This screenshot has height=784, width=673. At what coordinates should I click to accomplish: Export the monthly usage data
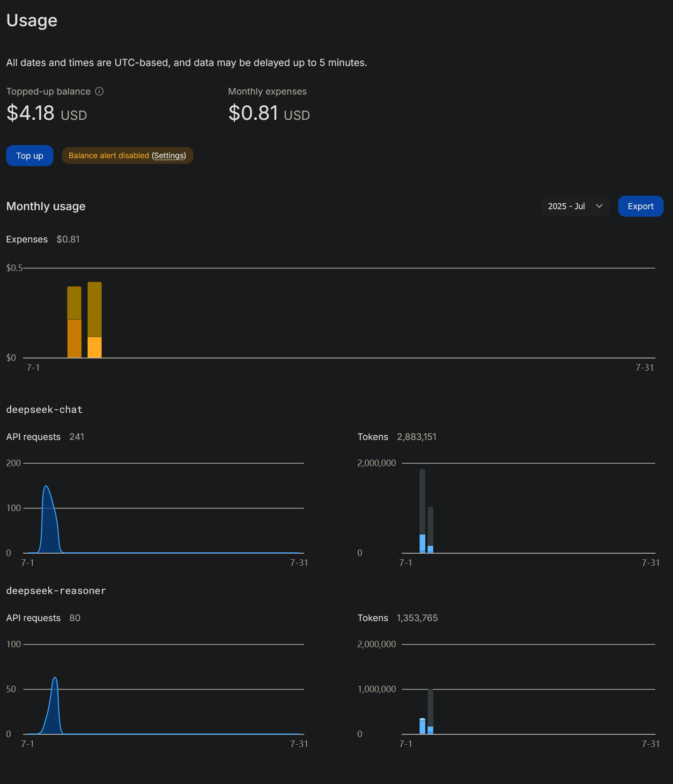pyautogui.click(x=641, y=206)
